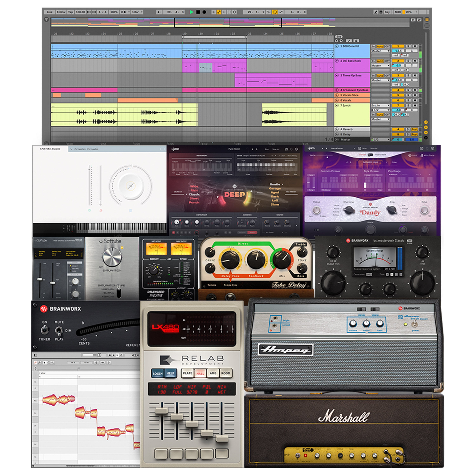Unfold the 4 Crossover Syn Bass track
The width and height of the screenshot is (476, 476).
point(337,90)
